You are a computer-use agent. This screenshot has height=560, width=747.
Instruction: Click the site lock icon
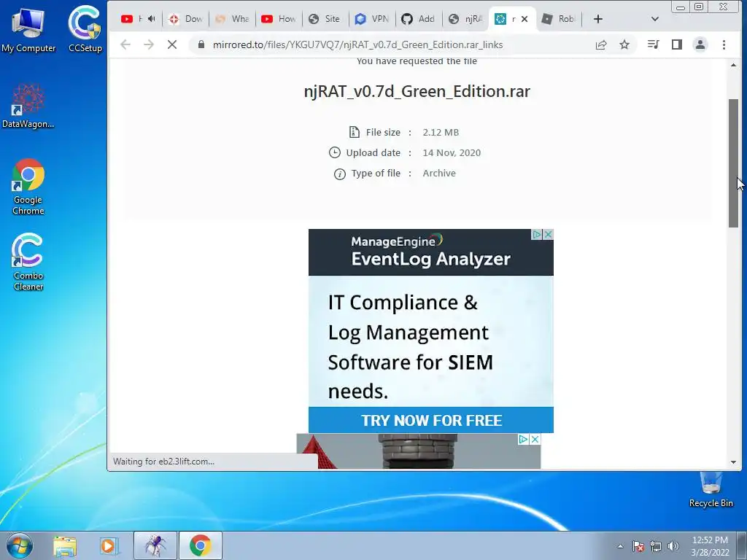coord(201,44)
